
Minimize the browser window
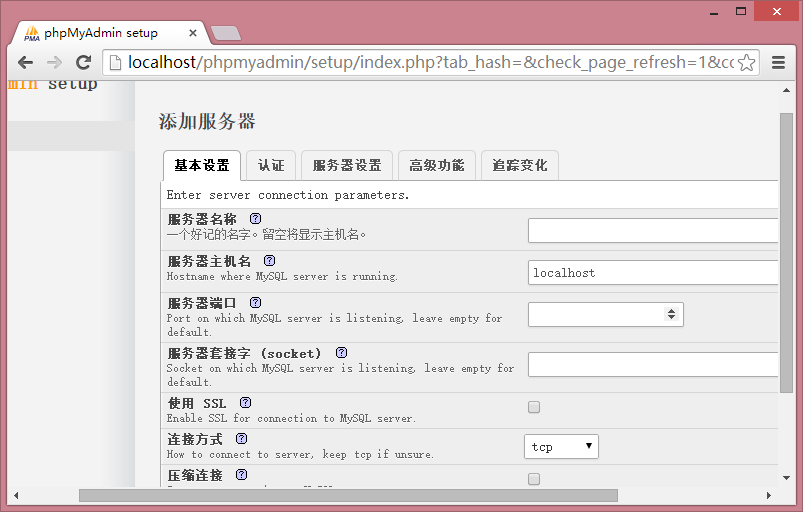pyautogui.click(x=714, y=12)
